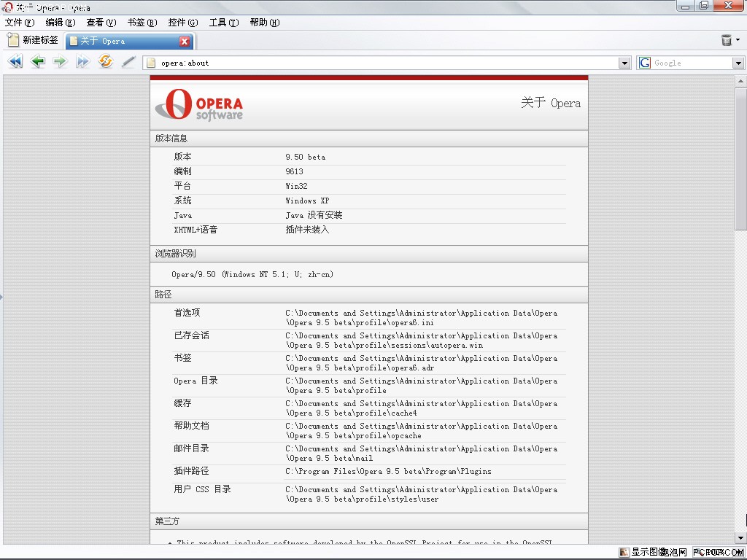The width and height of the screenshot is (747, 560).
Task: Click the 已存会话 path label
Action: (192, 335)
